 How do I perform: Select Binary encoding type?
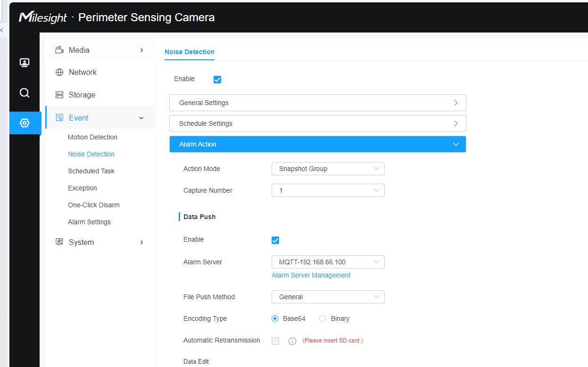click(x=323, y=318)
